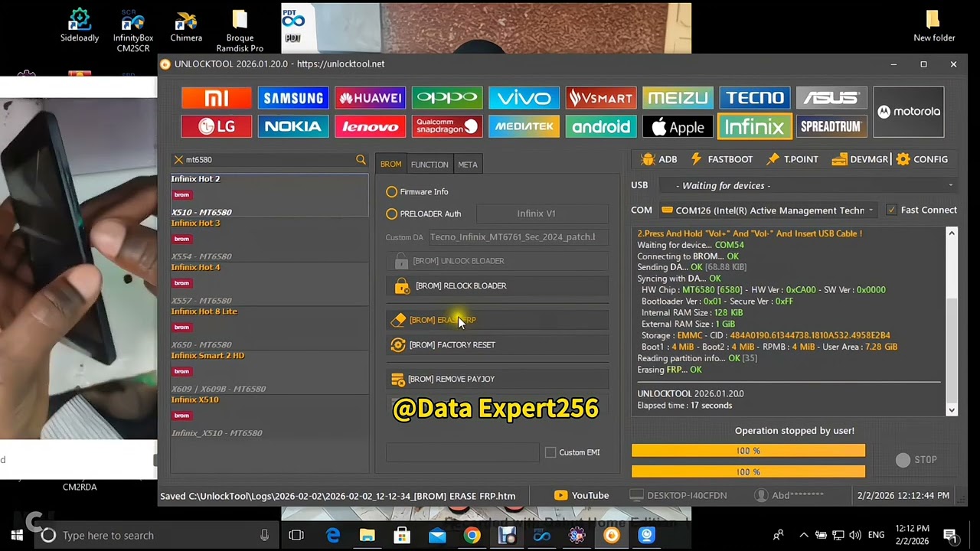Toggle the Custom EMI checkbox
This screenshot has height=551, width=980.
click(x=550, y=452)
